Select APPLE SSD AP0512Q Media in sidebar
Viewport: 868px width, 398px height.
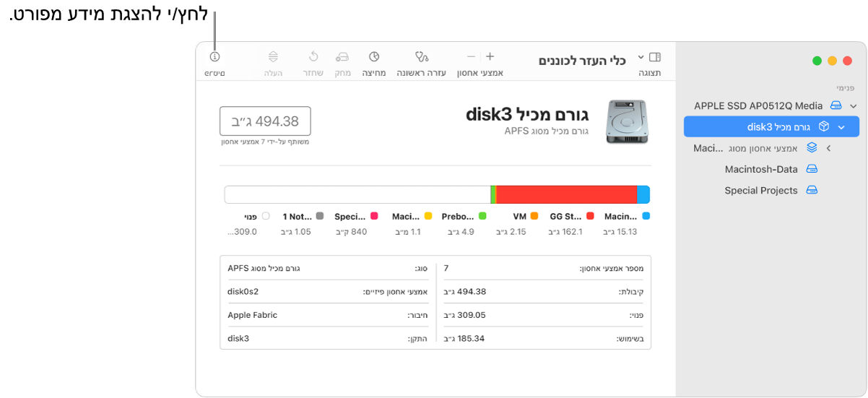pos(758,105)
